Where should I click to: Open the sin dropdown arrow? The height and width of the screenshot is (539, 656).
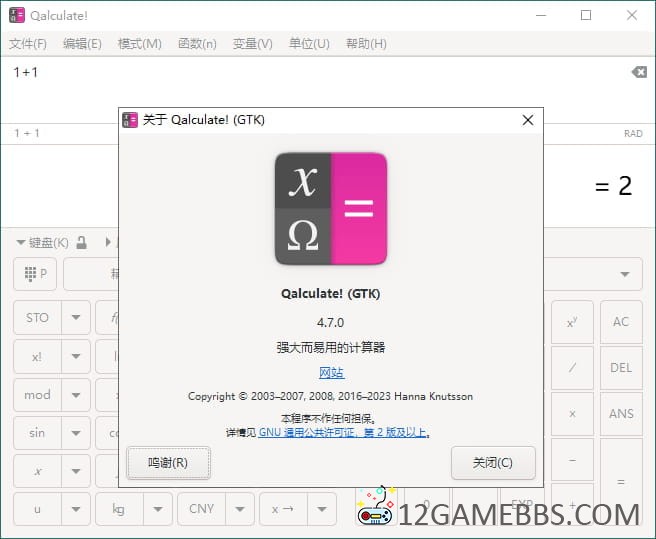(76, 433)
